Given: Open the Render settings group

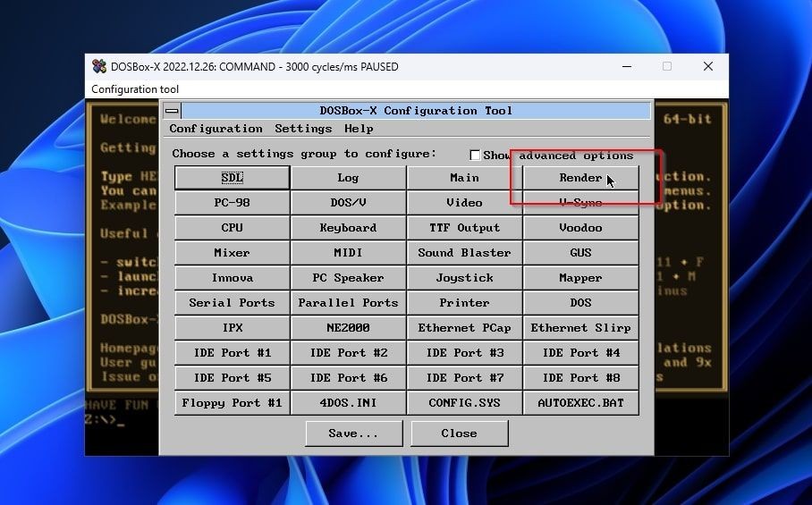Looking at the screenshot, I should (x=580, y=178).
